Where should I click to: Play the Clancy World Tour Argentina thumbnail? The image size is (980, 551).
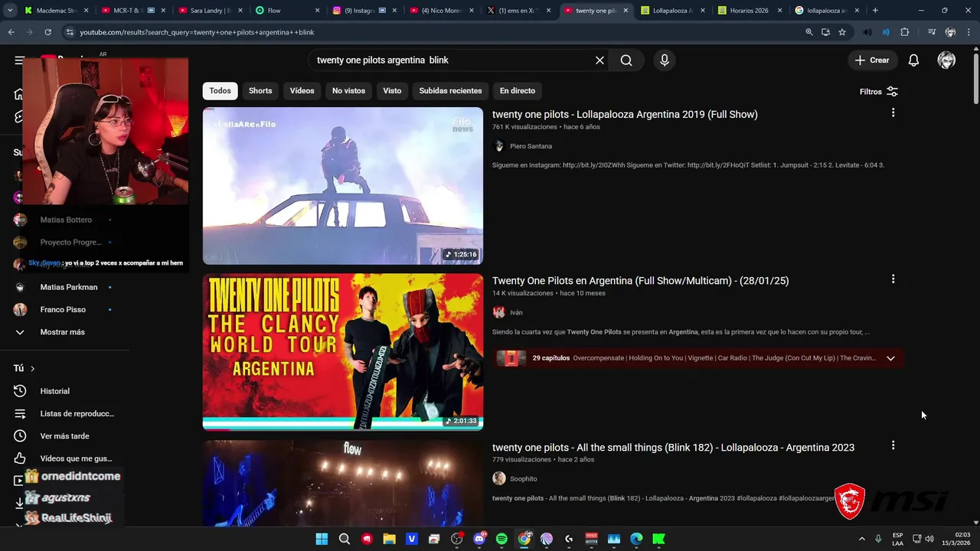point(343,352)
